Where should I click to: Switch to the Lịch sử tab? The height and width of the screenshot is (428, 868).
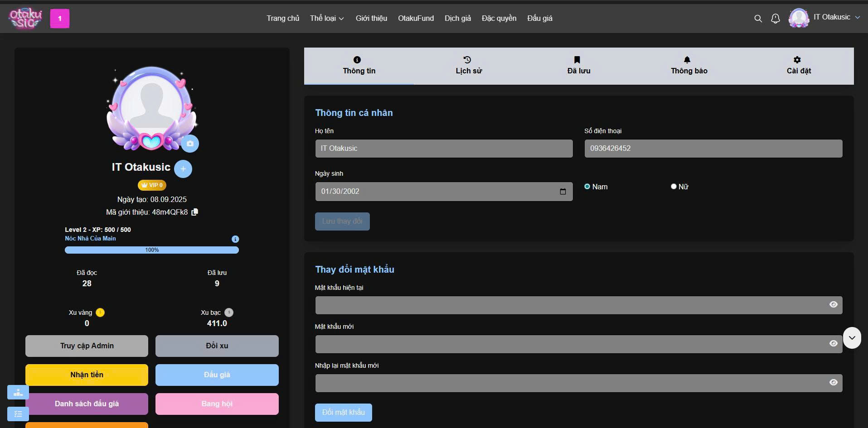(x=469, y=66)
